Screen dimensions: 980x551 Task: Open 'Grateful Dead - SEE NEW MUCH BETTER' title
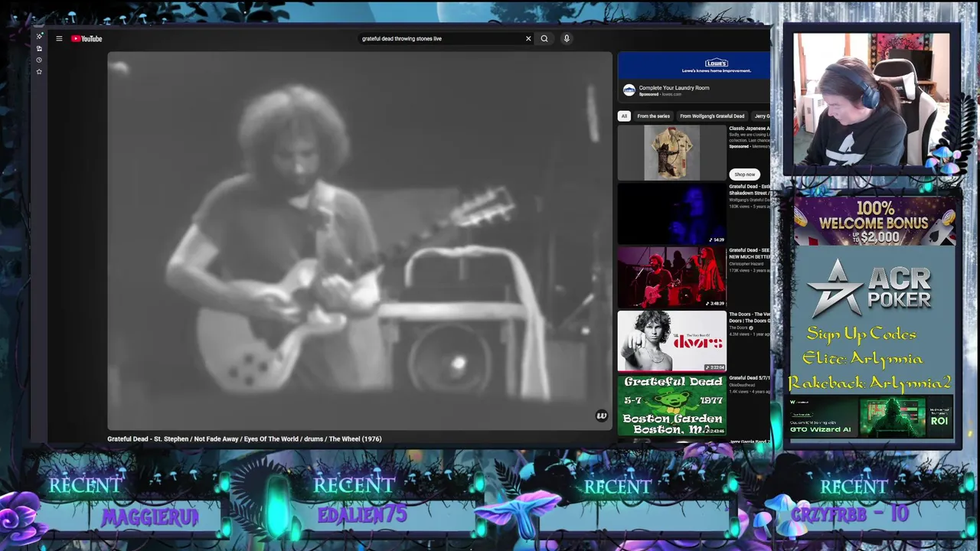(x=750, y=253)
